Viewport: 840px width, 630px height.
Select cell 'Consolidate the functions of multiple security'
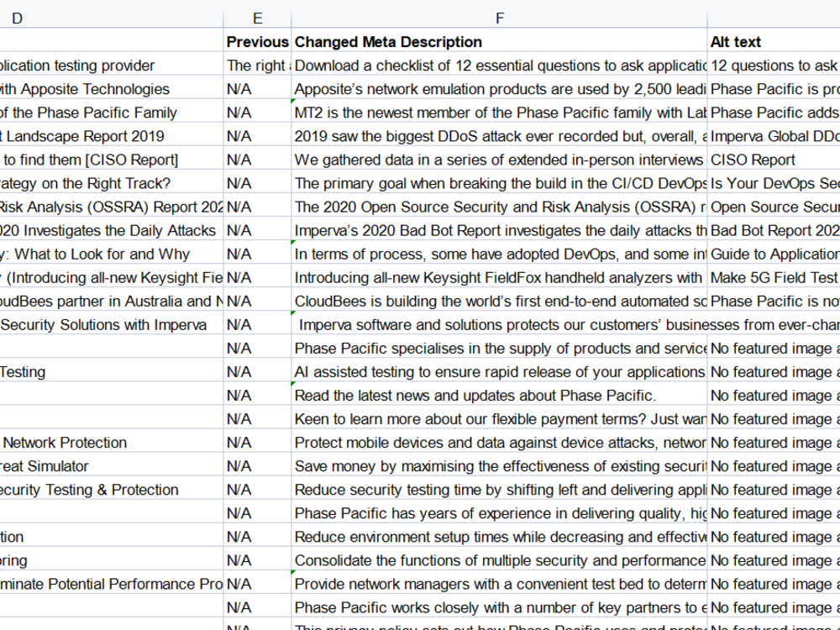[x=499, y=560]
